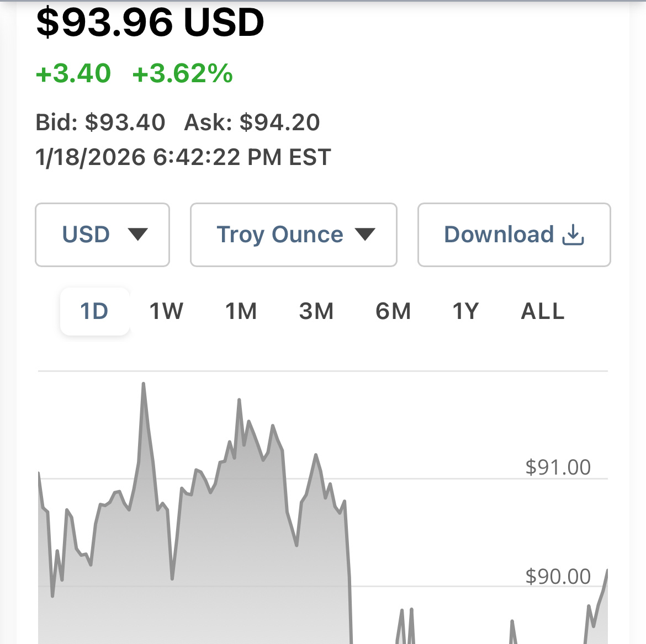Choose the 3M time range
646x644 pixels.
point(316,311)
